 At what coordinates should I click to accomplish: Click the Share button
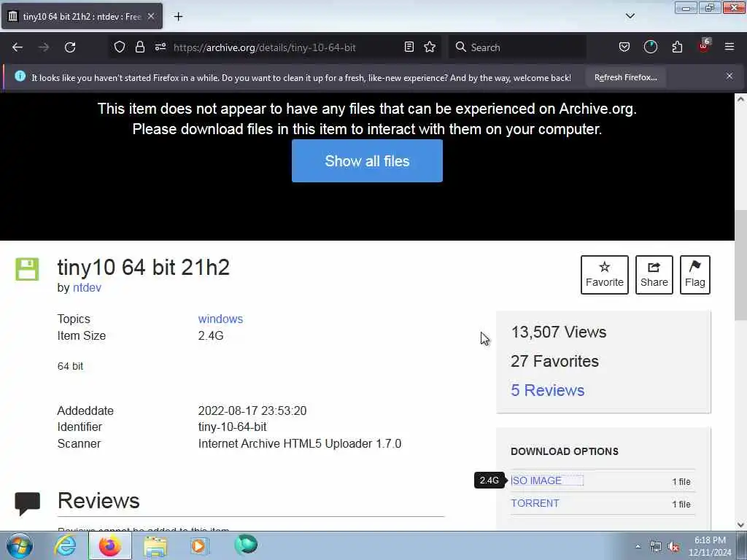(x=654, y=275)
